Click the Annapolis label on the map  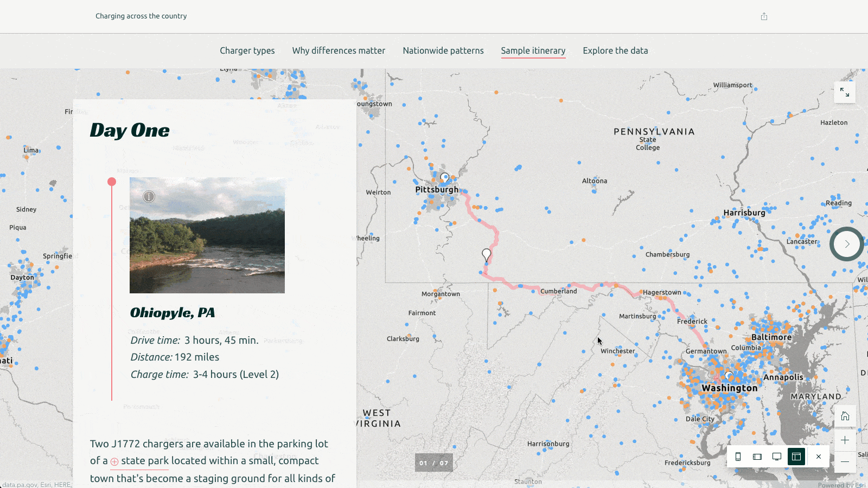pyautogui.click(x=783, y=377)
